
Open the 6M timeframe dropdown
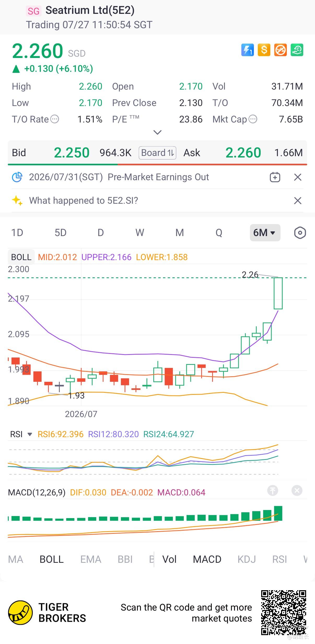pyautogui.click(x=265, y=233)
